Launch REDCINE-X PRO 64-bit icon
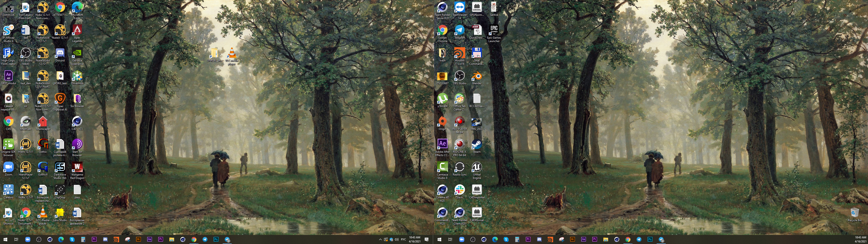 point(460,148)
